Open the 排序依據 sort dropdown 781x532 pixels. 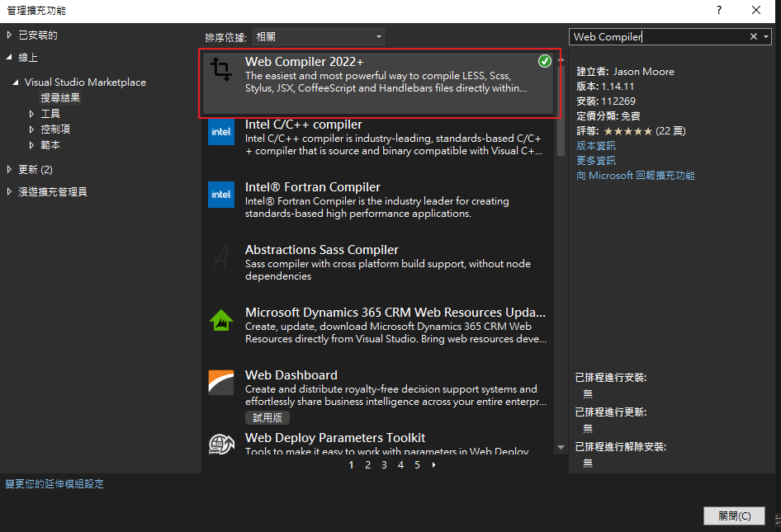(x=319, y=37)
